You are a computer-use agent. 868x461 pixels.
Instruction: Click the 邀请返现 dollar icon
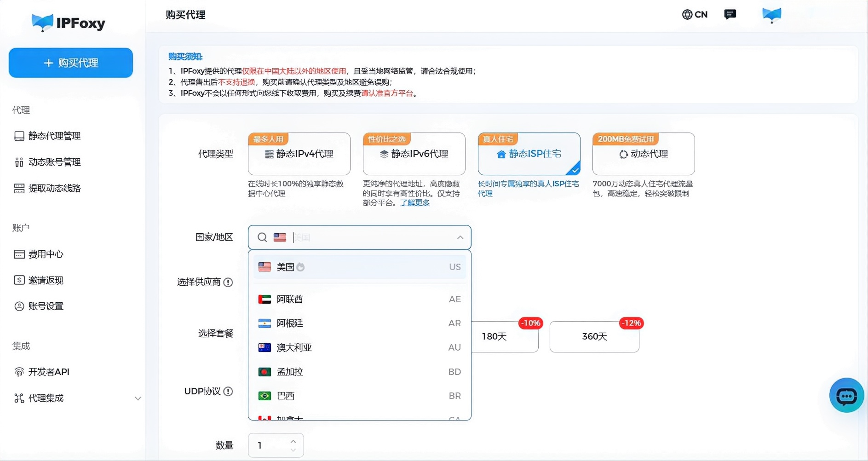click(x=19, y=280)
